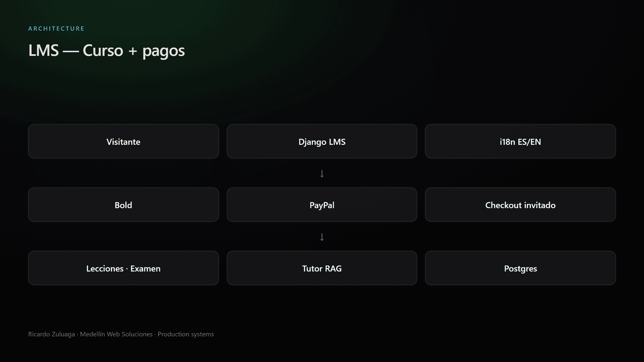This screenshot has height=362, width=644.
Task: Click the LMS — Curso + pagos title
Action: point(107,51)
